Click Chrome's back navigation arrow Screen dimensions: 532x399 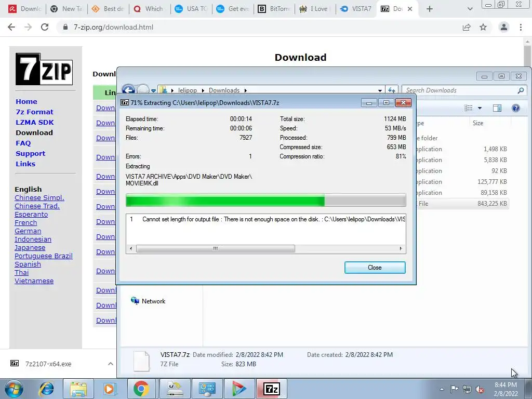point(11,27)
